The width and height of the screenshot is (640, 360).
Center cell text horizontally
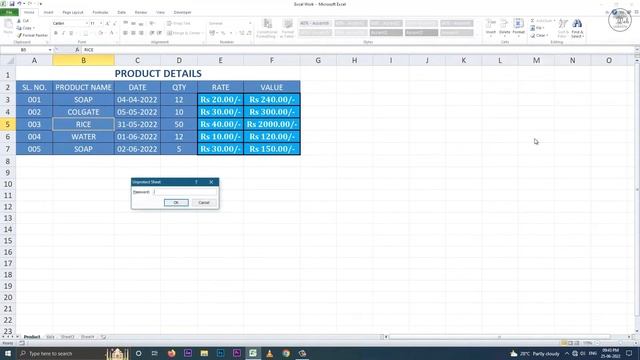pos(133,33)
